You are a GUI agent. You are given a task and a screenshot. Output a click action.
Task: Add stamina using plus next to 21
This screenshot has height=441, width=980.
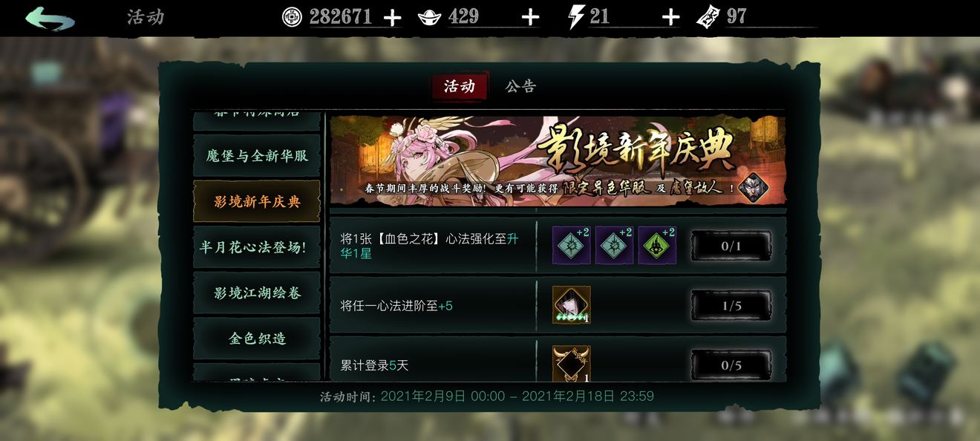click(x=670, y=17)
